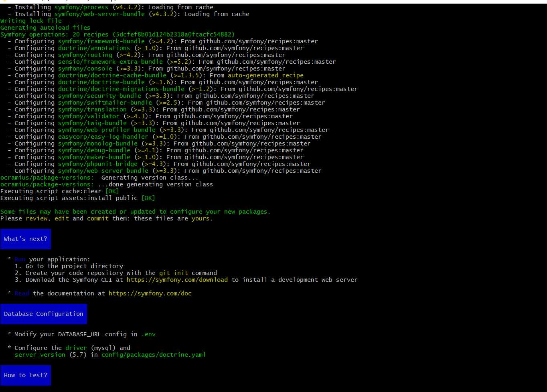
Task: Click the auto-generated recipe text
Action: point(265,75)
